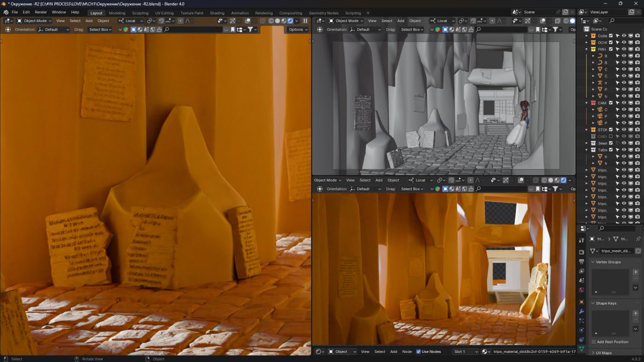Open the World properties tab
This screenshot has width=644, height=362.
(582, 290)
